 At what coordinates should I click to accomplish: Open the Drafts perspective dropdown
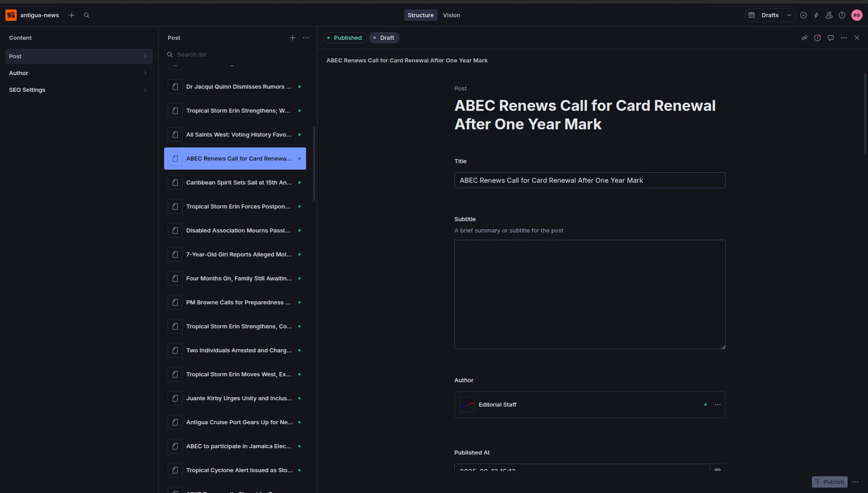[770, 15]
